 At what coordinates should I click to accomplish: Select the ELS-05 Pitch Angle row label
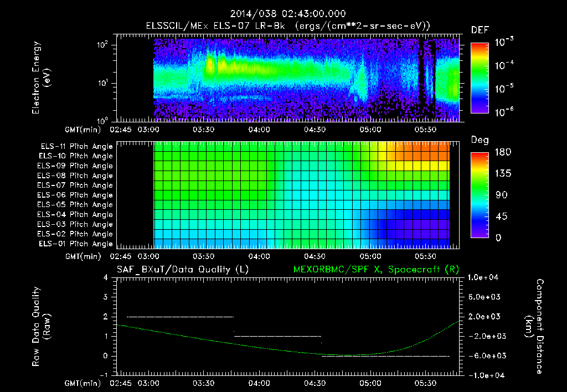[x=75, y=205]
